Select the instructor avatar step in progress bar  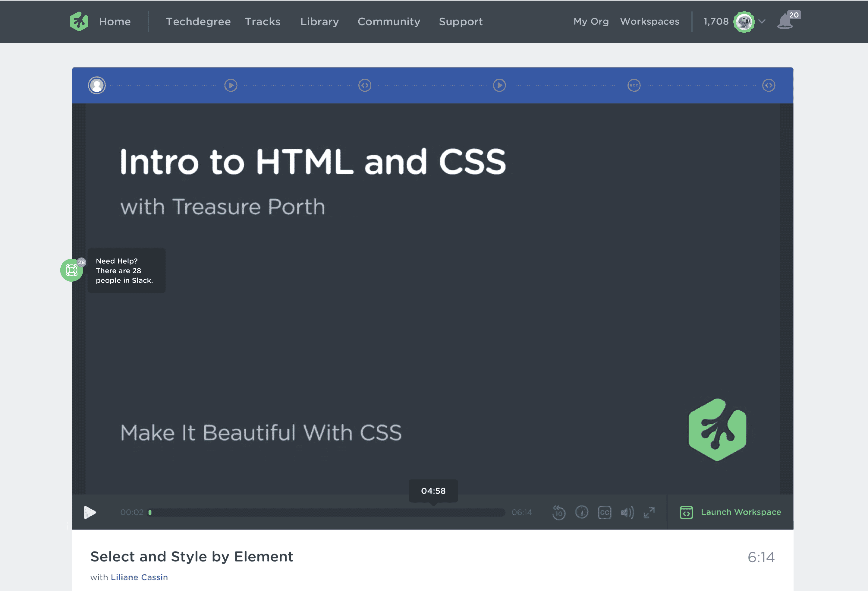click(97, 86)
